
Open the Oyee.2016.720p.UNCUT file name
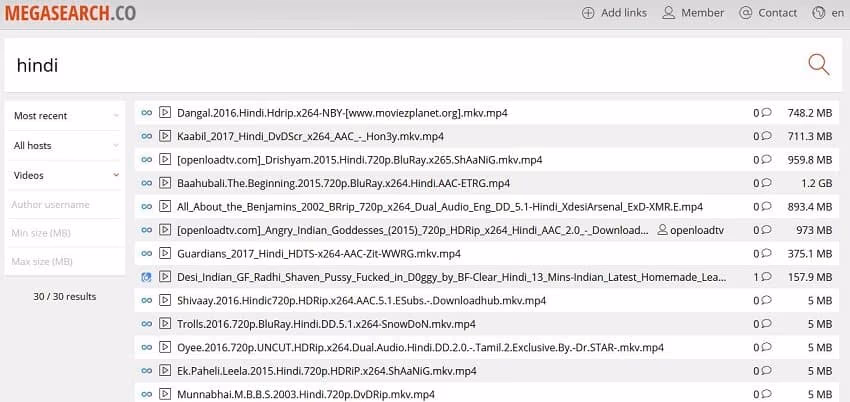(420, 347)
